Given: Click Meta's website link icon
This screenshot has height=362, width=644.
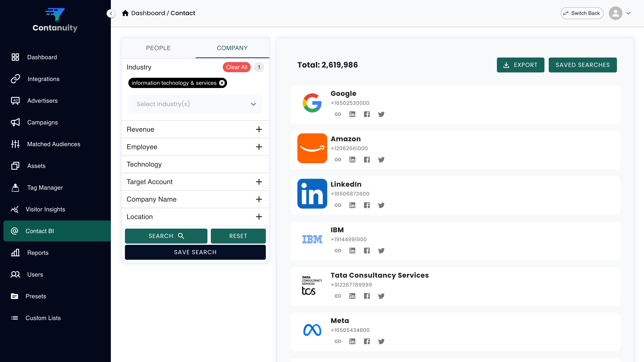Looking at the screenshot, I should tap(338, 341).
